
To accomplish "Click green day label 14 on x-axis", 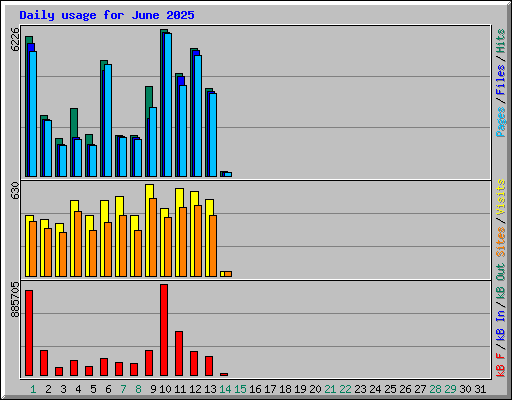I will 225,389.
